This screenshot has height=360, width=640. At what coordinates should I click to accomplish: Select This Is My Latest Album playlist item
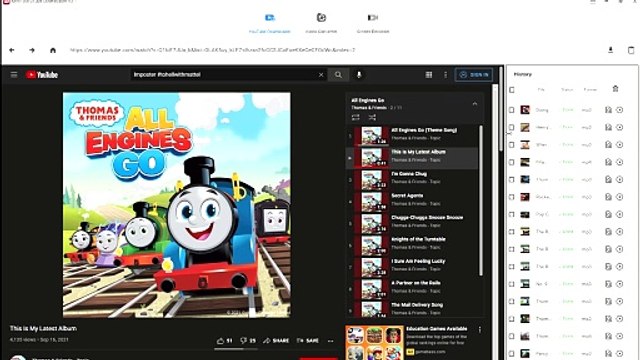pos(412,158)
